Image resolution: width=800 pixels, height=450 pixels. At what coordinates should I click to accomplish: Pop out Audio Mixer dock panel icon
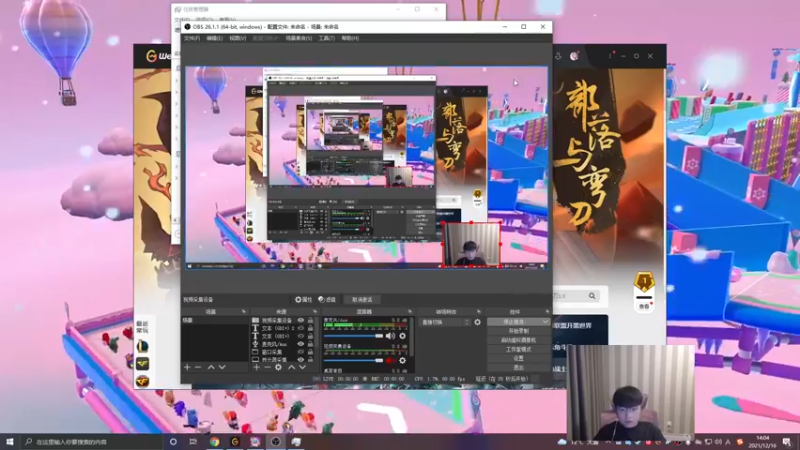pyautogui.click(x=410, y=311)
